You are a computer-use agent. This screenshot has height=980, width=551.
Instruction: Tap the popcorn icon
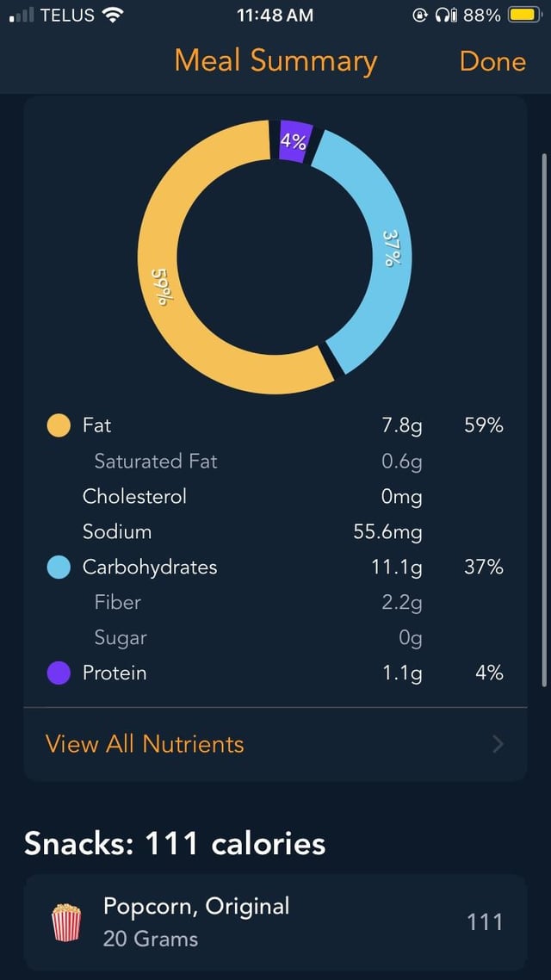[x=66, y=922]
